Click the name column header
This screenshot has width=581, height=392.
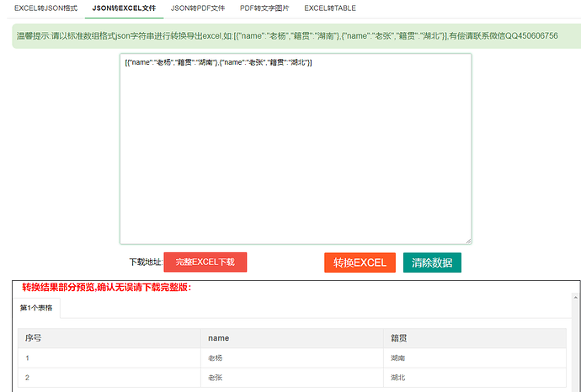[292, 338]
